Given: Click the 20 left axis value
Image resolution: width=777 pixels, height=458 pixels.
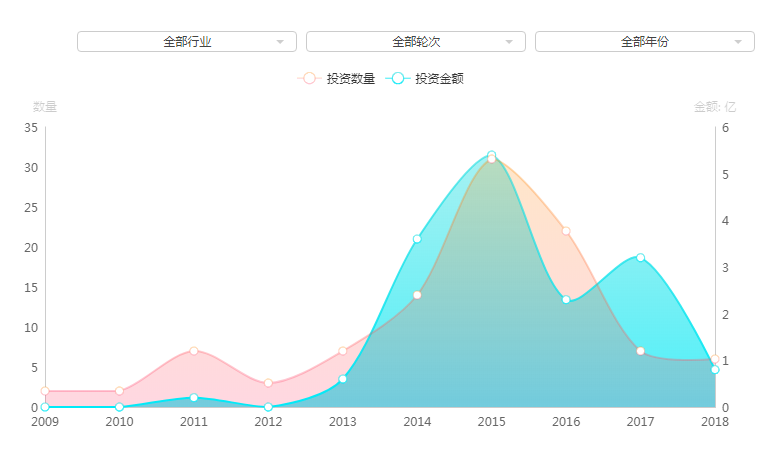Looking at the screenshot, I should point(31,248).
